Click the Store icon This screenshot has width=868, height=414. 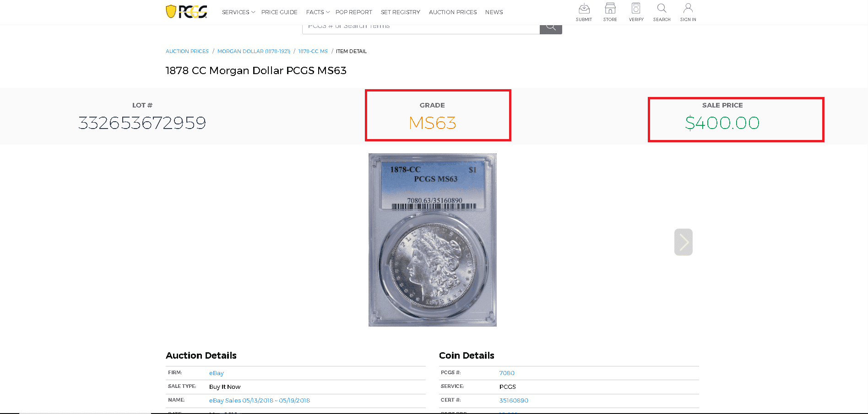(610, 11)
